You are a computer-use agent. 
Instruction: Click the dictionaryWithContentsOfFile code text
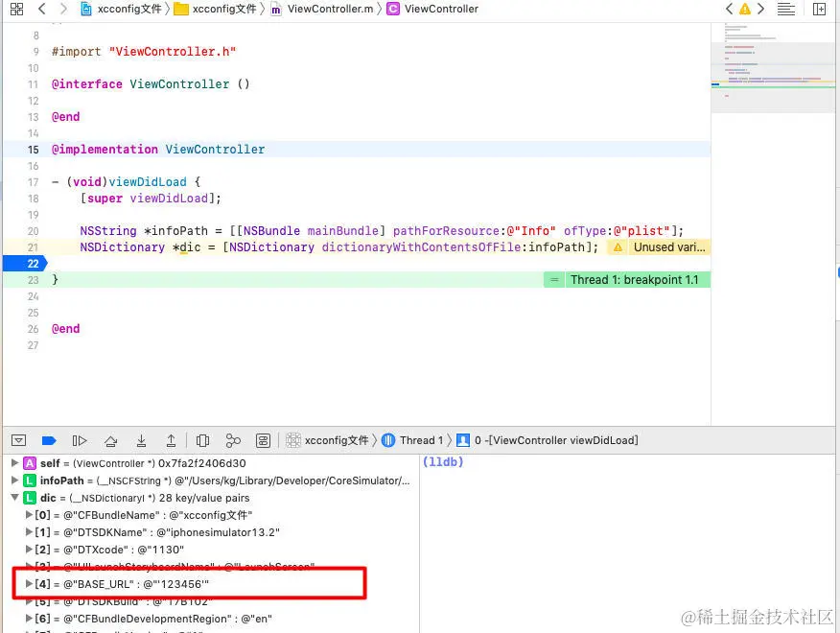tap(421, 247)
